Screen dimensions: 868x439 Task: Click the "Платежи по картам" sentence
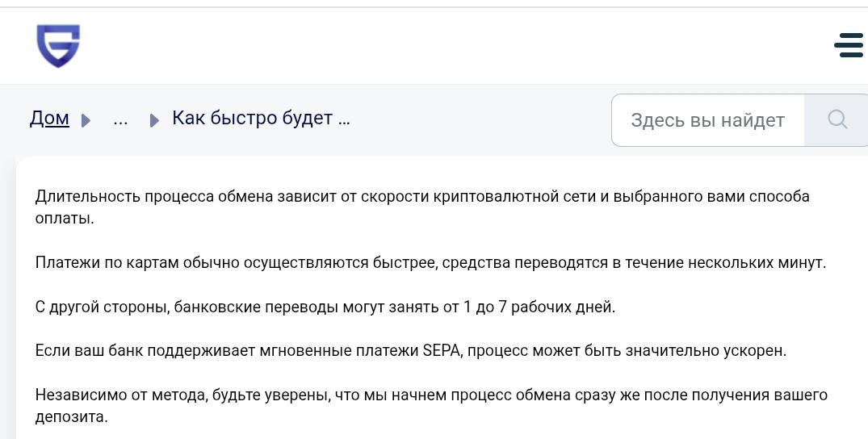pos(430,262)
